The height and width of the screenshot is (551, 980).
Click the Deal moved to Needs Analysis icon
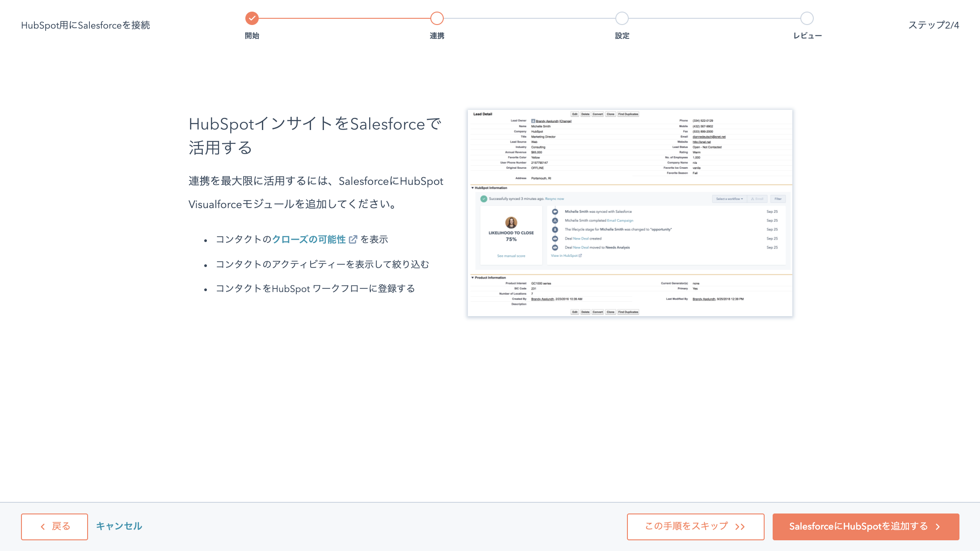[555, 247]
